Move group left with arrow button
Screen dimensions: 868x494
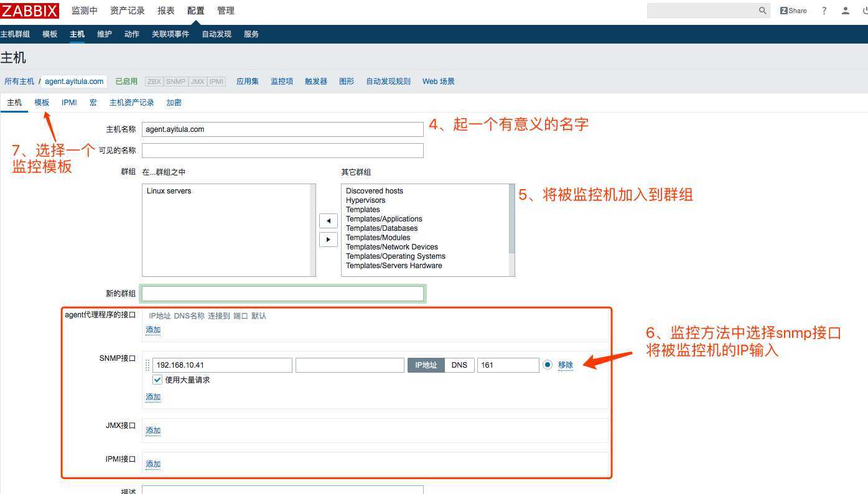coord(328,221)
